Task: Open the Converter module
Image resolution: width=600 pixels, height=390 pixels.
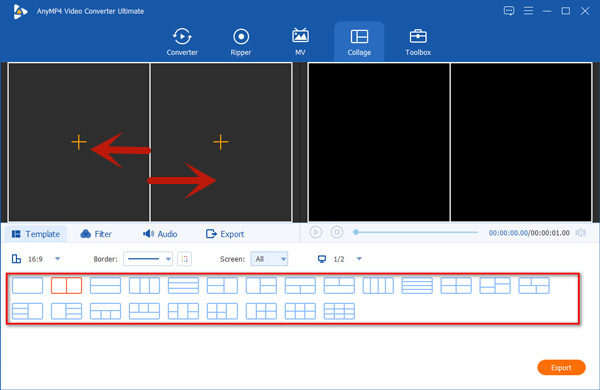Action: click(x=182, y=42)
